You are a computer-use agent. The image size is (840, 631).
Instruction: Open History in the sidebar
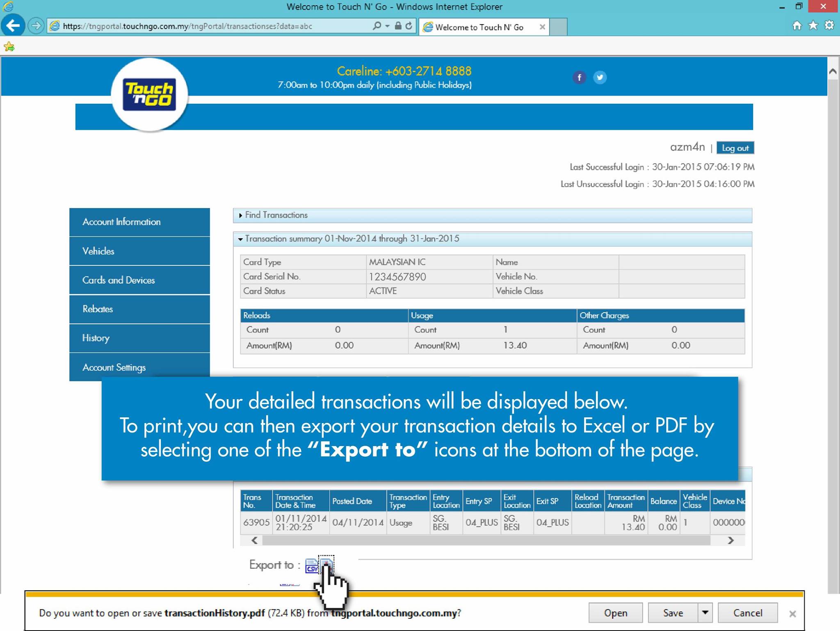click(139, 338)
